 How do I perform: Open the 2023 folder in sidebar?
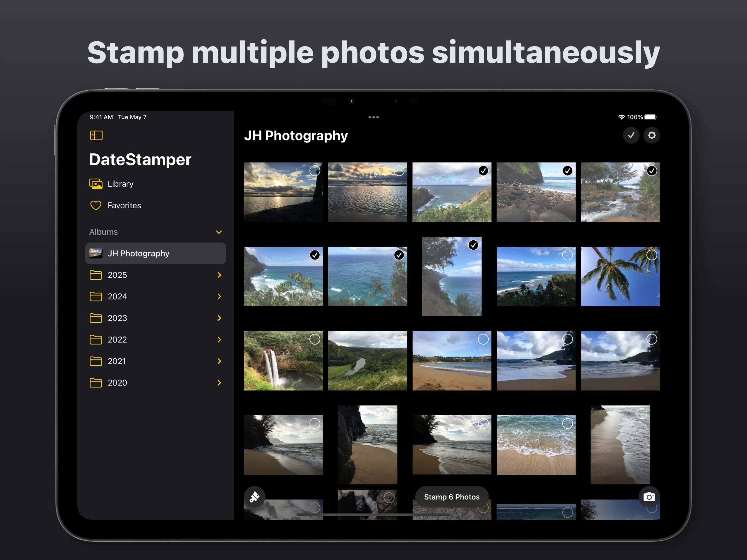click(118, 318)
